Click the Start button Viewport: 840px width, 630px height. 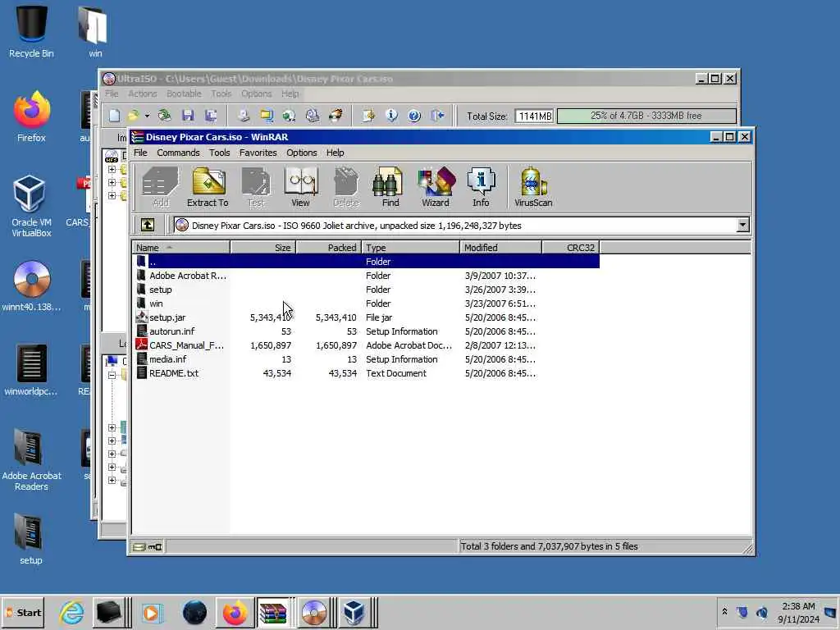(23, 612)
